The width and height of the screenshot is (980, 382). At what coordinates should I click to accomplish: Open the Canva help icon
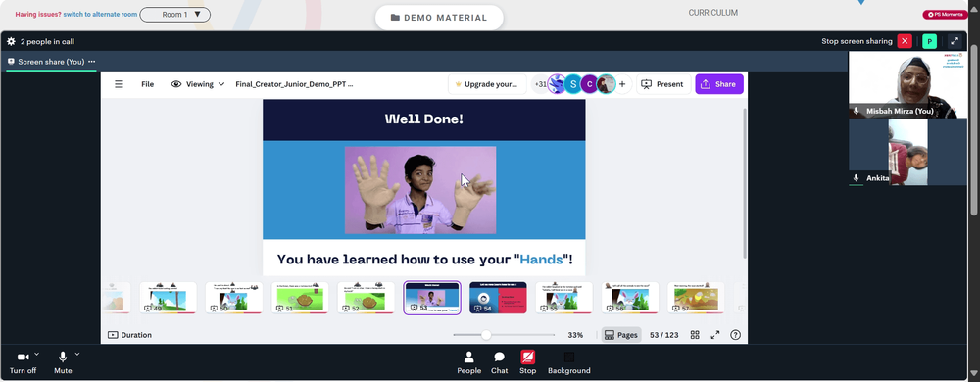(x=736, y=335)
